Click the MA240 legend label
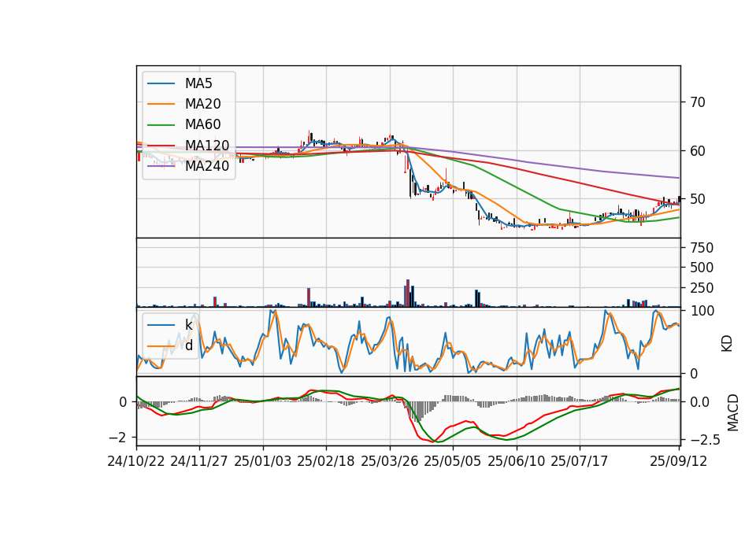 pyautogui.click(x=207, y=166)
